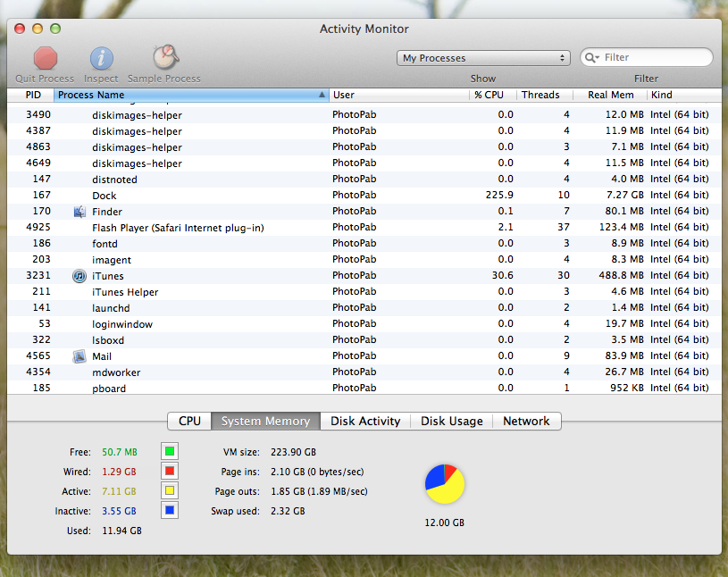Viewport: 728px width, 577px height.
Task: Select the loginwindow process row
Action: [x=364, y=324]
